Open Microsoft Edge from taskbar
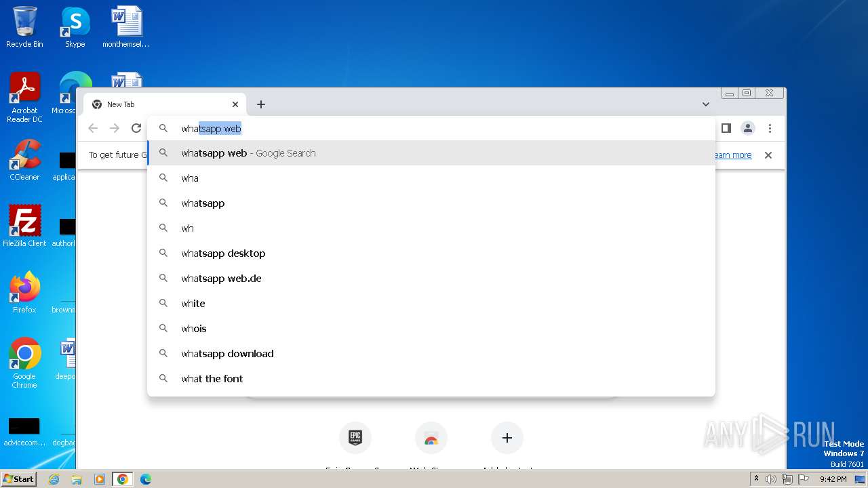The width and height of the screenshot is (868, 488). click(x=145, y=479)
